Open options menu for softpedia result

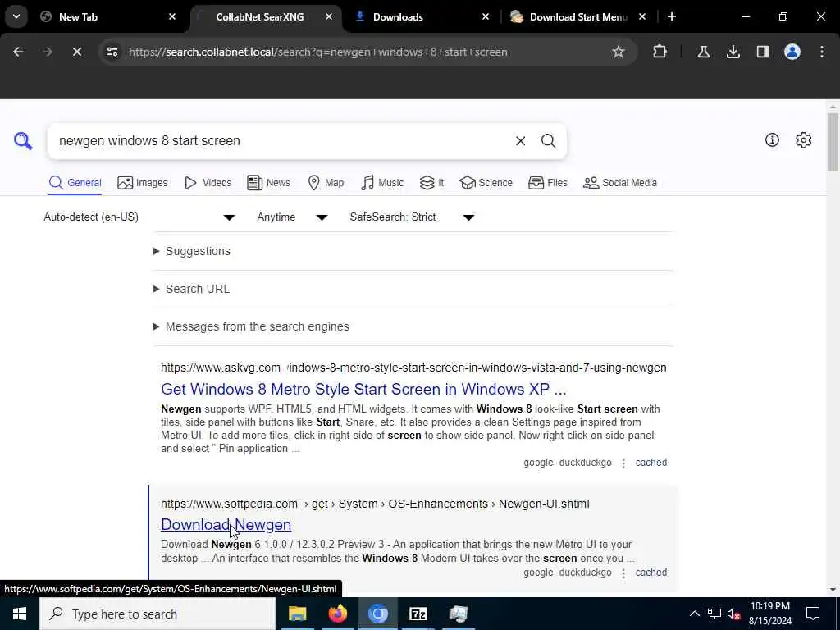coord(623,573)
